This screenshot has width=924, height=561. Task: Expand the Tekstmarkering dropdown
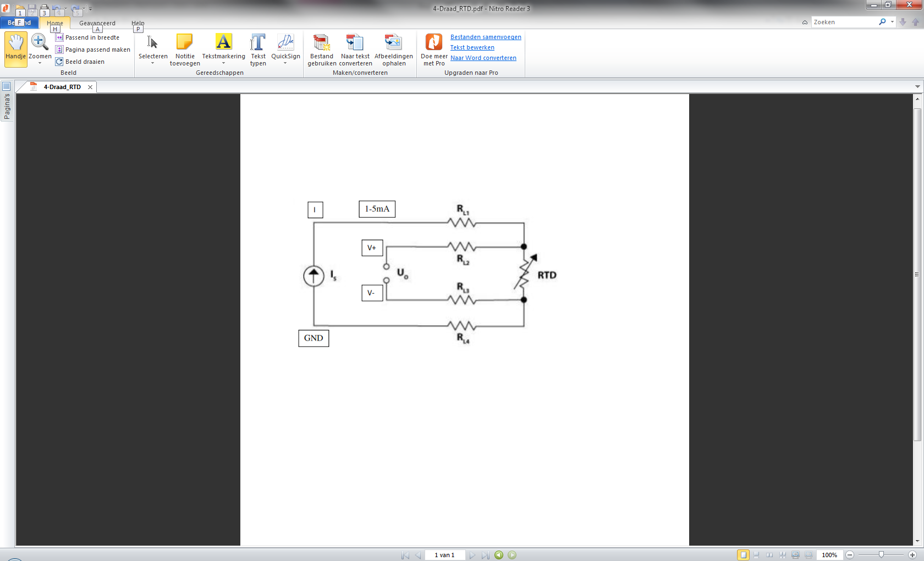[x=223, y=63]
